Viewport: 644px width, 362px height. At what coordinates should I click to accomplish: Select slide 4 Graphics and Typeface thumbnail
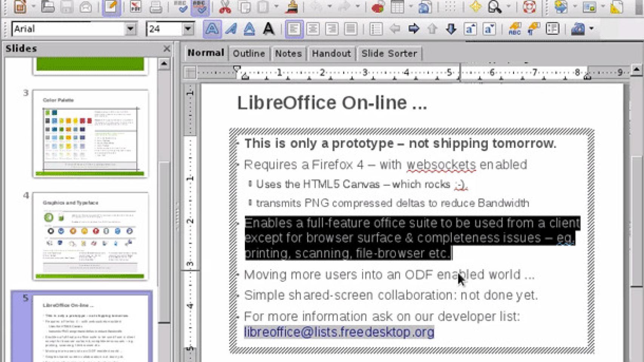tap(90, 236)
